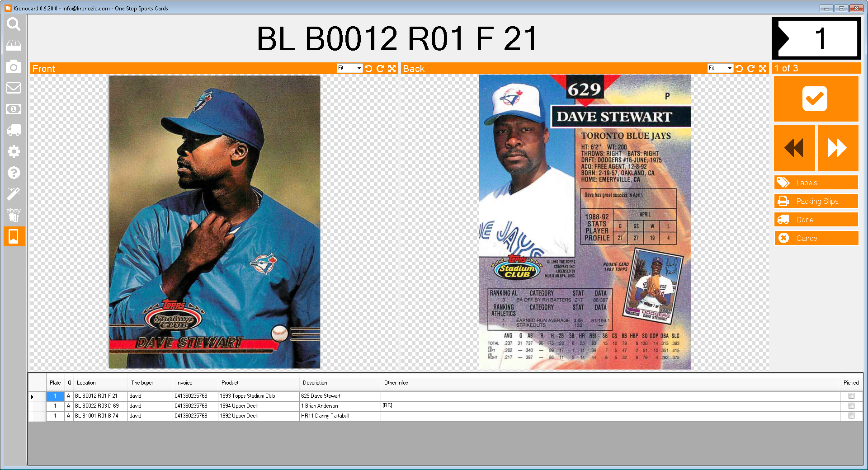
Task: Select the 1992 Upper Deck product cell
Action: pos(259,416)
